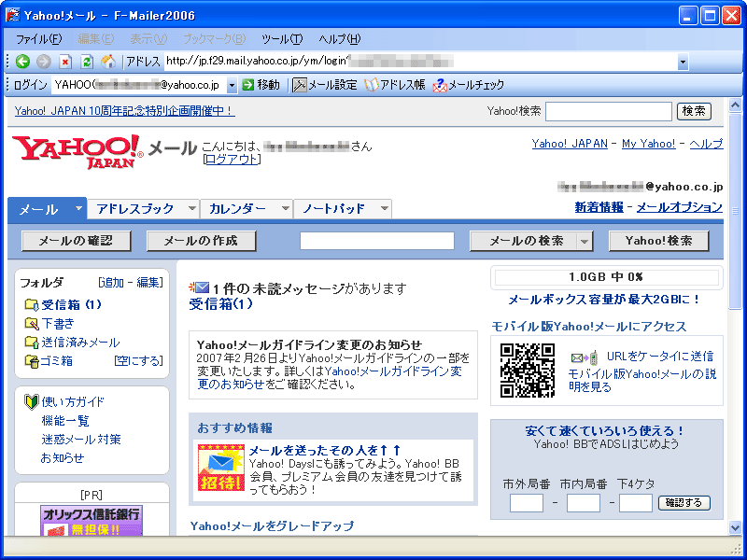This screenshot has width=747, height=560.
Task: Switch to the ノートパッド tab
Action: (x=333, y=209)
